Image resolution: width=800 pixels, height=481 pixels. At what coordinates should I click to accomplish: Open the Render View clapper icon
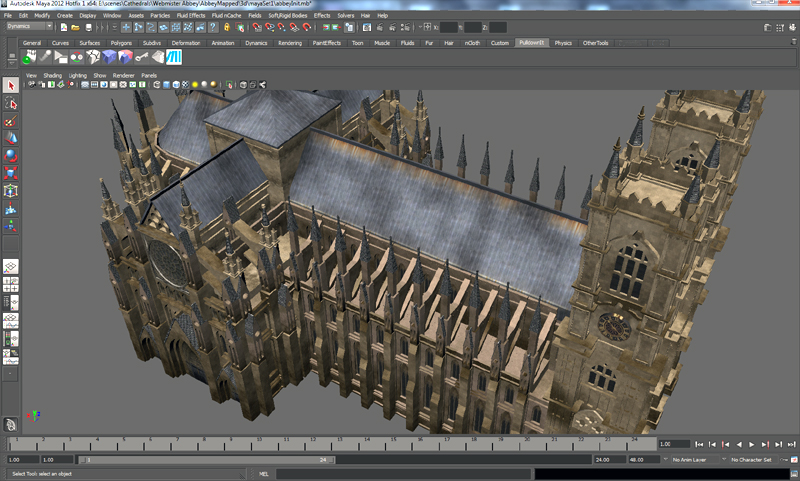[x=367, y=27]
